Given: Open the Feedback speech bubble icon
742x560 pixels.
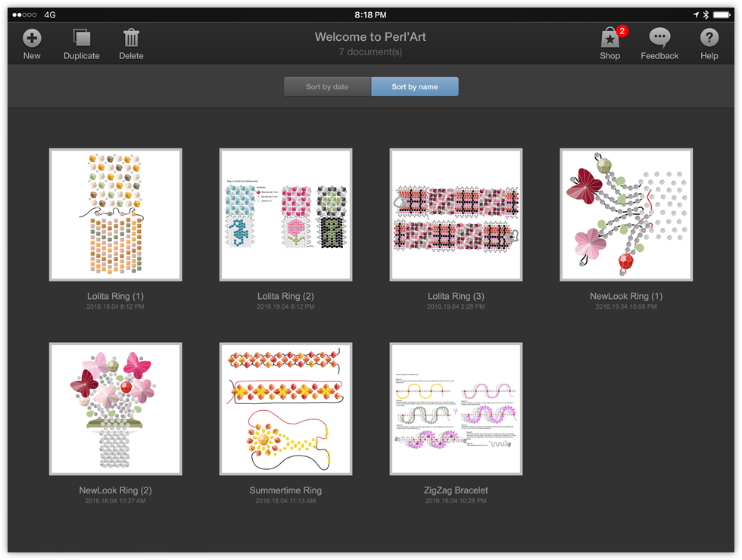Looking at the screenshot, I should click(659, 38).
